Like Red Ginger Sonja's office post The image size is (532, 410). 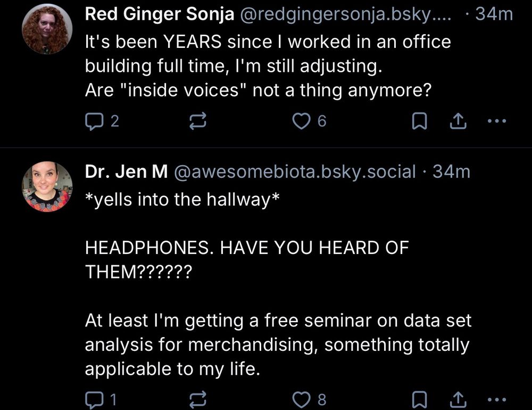[x=302, y=122]
